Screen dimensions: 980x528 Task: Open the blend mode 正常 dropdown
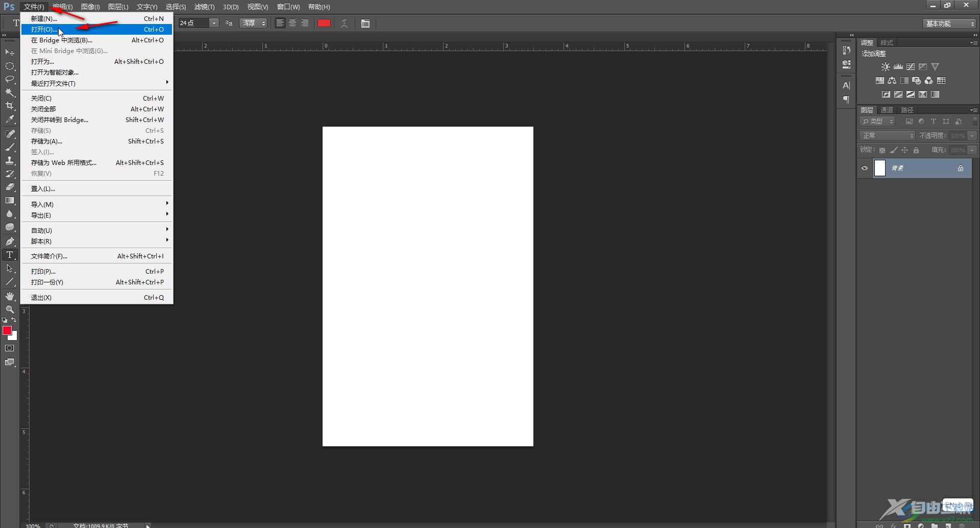tap(887, 136)
